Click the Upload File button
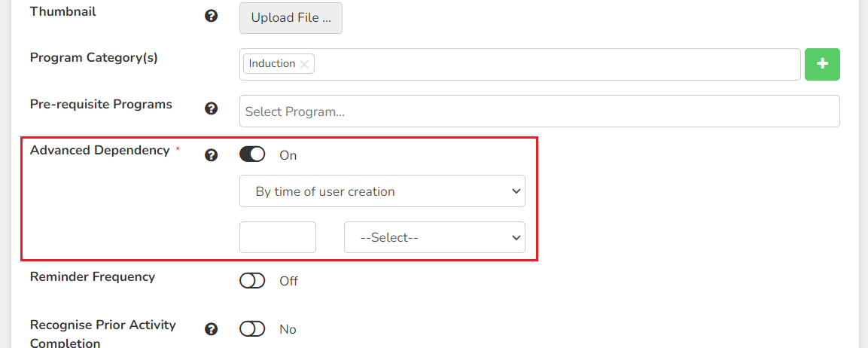 291,18
